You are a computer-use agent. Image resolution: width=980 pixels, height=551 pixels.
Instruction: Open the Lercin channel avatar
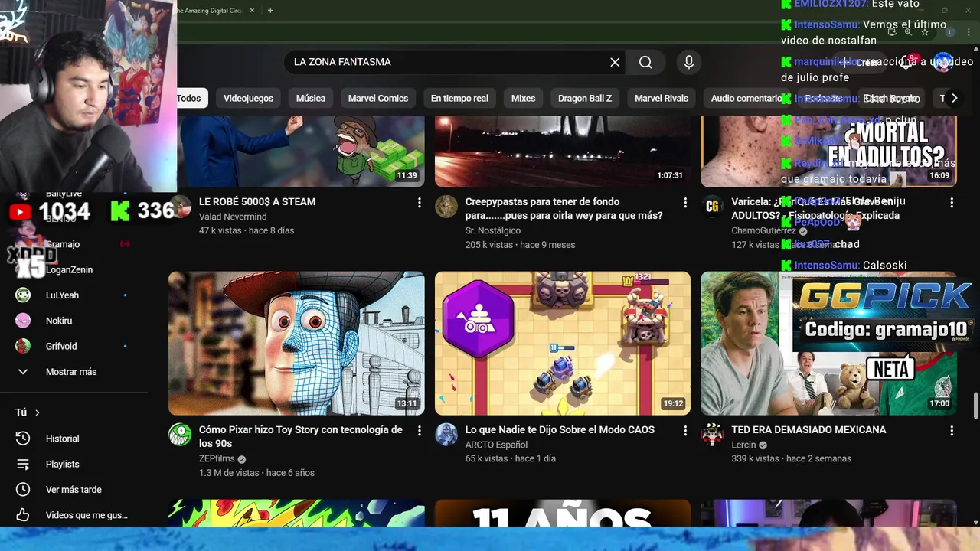tap(713, 434)
